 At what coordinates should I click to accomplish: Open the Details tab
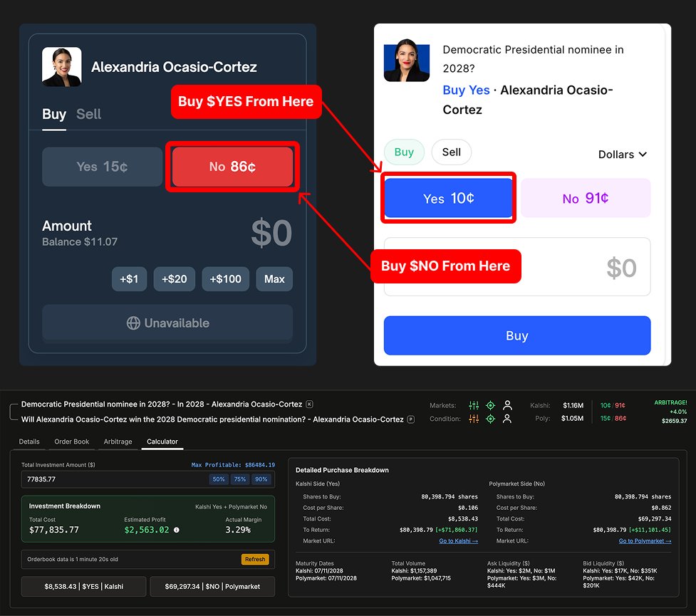click(x=29, y=442)
